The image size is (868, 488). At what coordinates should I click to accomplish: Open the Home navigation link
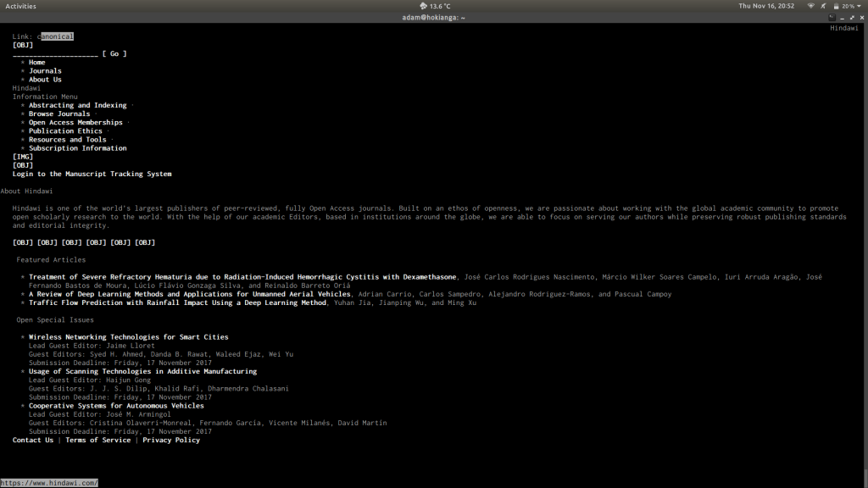tap(37, 63)
